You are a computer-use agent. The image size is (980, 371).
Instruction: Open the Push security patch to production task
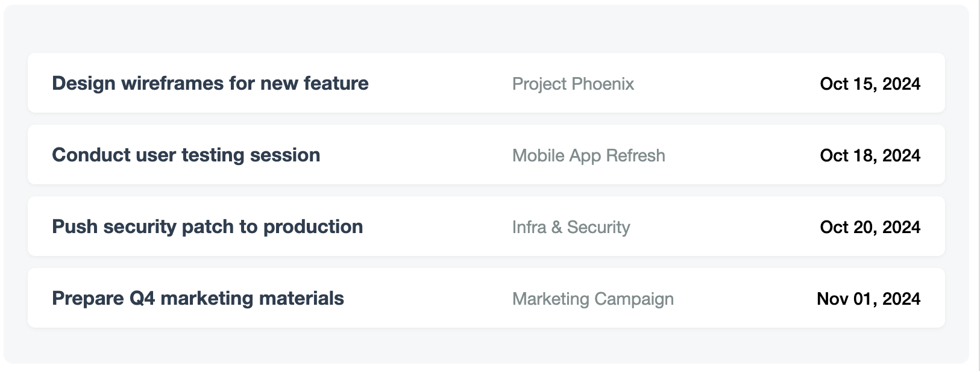[207, 226]
